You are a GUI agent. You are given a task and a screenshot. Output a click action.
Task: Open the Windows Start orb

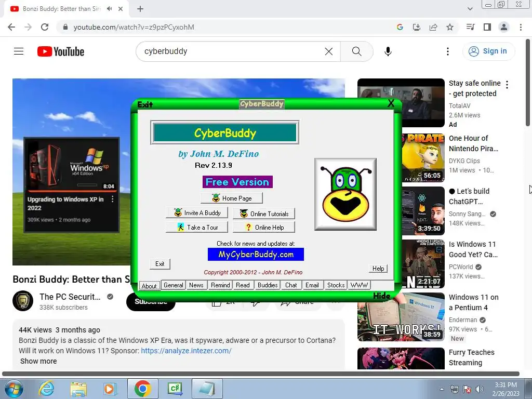coord(14,389)
